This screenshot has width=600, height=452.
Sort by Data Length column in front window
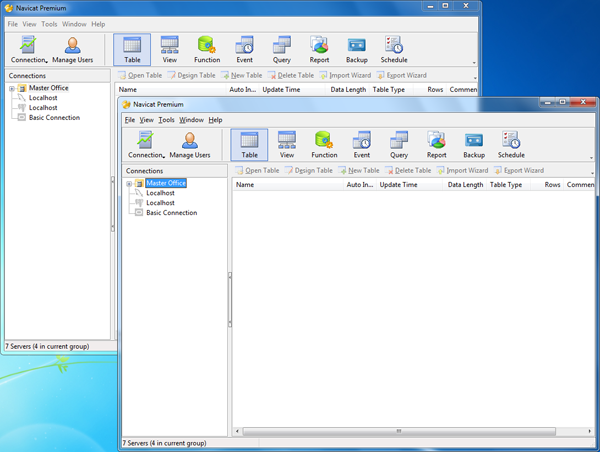(x=465, y=185)
